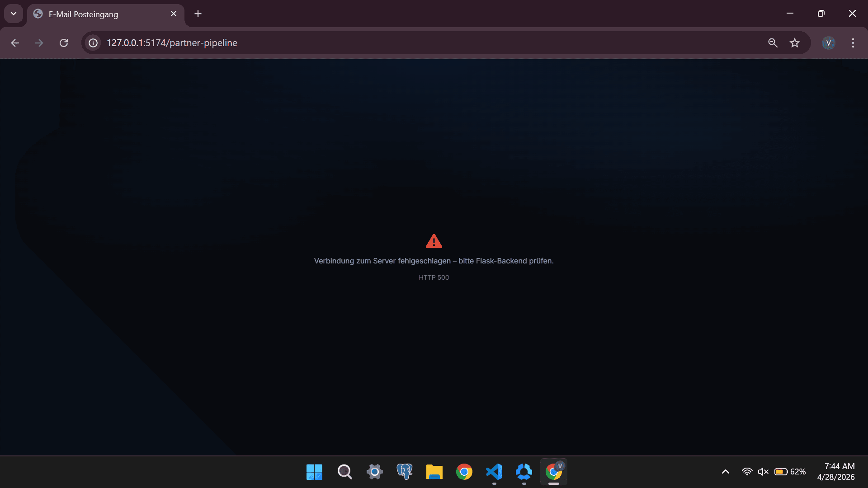Screen dimensions: 868x488
Task: Click the red warning triangle icon
Action: point(434,241)
